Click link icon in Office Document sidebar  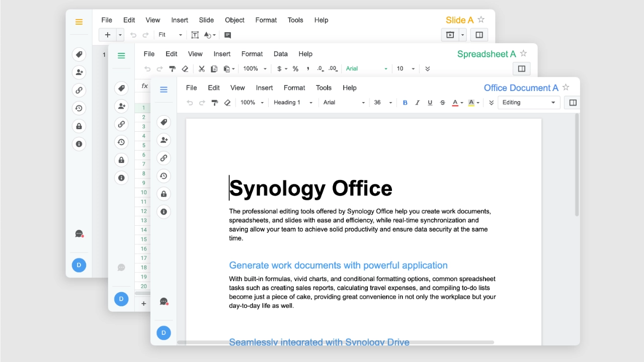point(164,158)
